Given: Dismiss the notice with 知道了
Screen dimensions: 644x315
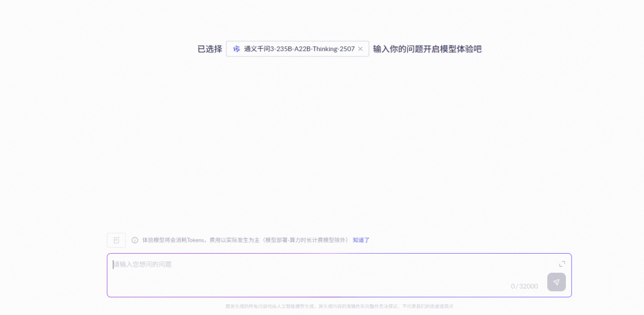Looking at the screenshot, I should (x=361, y=240).
